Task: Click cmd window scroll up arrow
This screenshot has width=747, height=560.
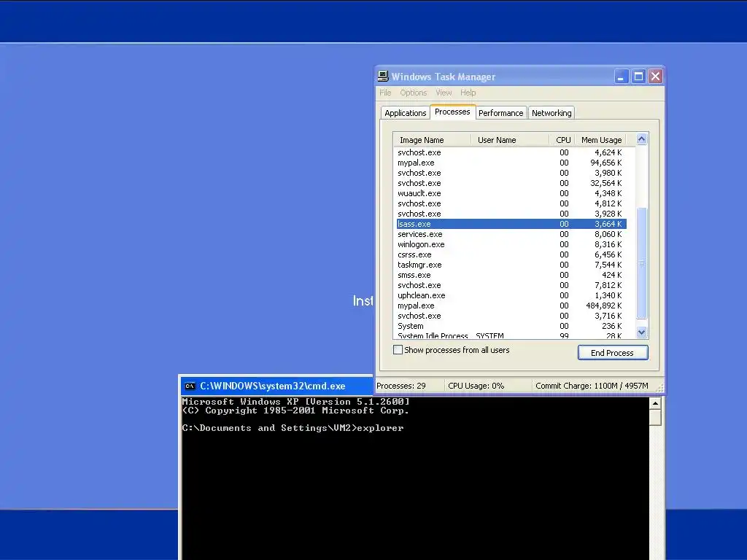Action: 656,403
